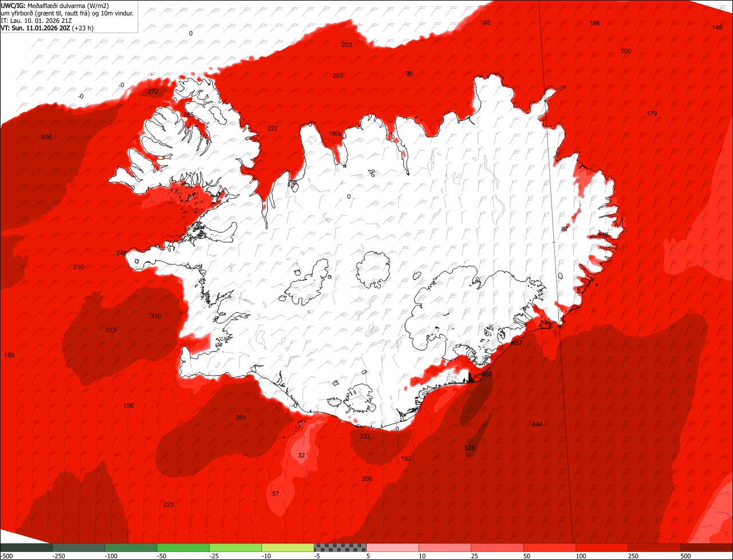
Task: Click the map value 179
Action: pyautogui.click(x=652, y=114)
